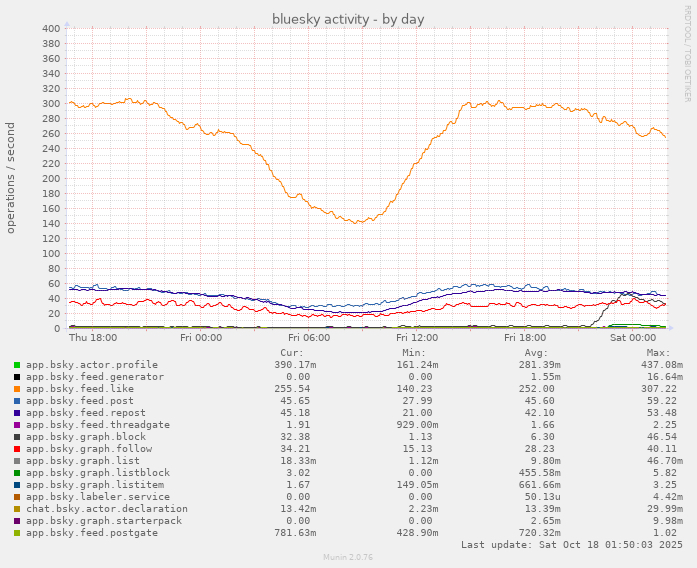Click the 'Last update' timestamp text
Screen dimensions: 697x568
(x=571, y=545)
